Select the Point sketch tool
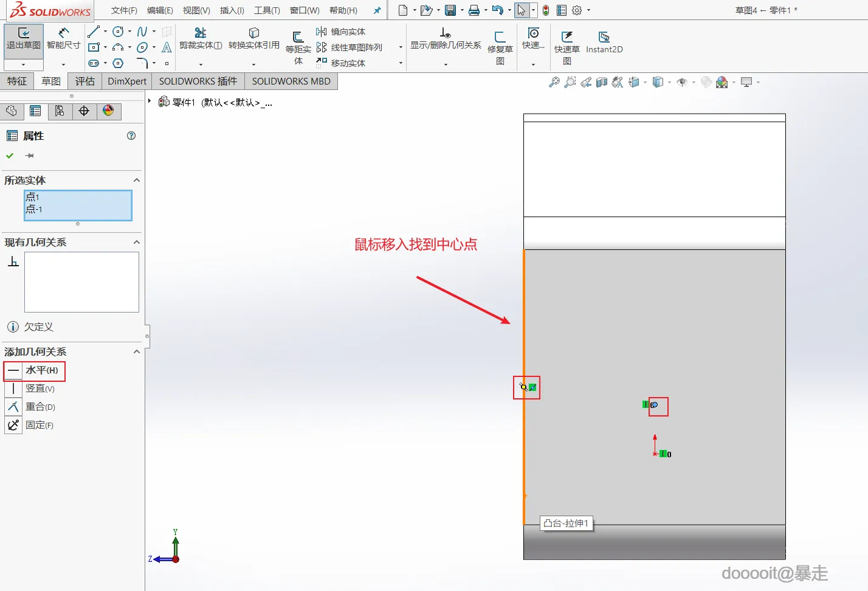The height and width of the screenshot is (591, 868). pyautogui.click(x=167, y=63)
